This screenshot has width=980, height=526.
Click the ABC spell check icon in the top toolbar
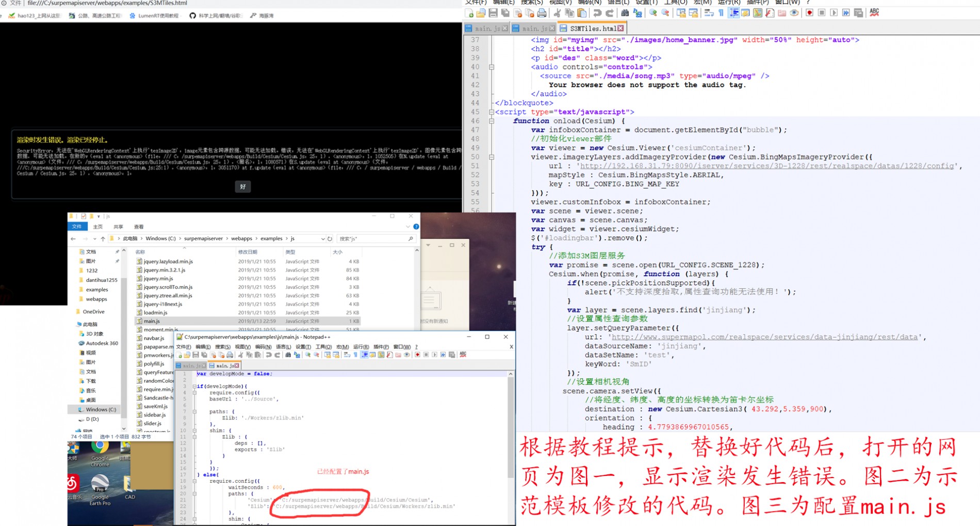(874, 13)
